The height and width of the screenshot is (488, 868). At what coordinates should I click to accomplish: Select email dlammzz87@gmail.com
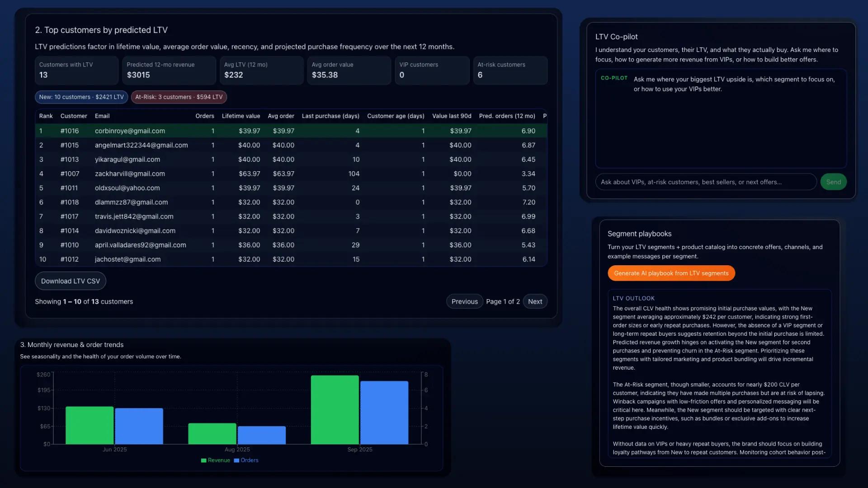click(x=131, y=202)
